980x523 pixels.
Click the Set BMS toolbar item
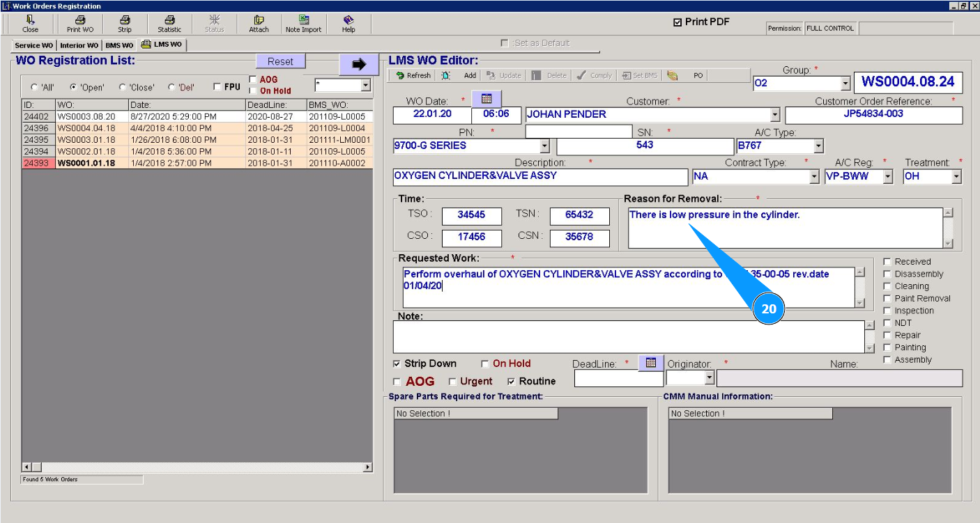click(641, 75)
